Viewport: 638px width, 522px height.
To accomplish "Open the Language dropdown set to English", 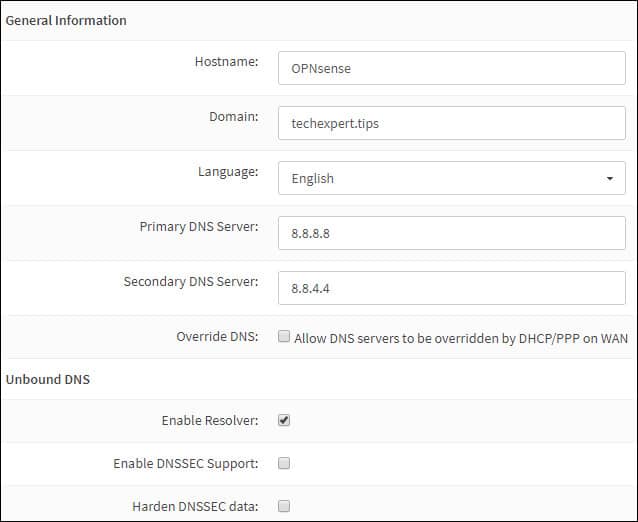I will (452, 178).
